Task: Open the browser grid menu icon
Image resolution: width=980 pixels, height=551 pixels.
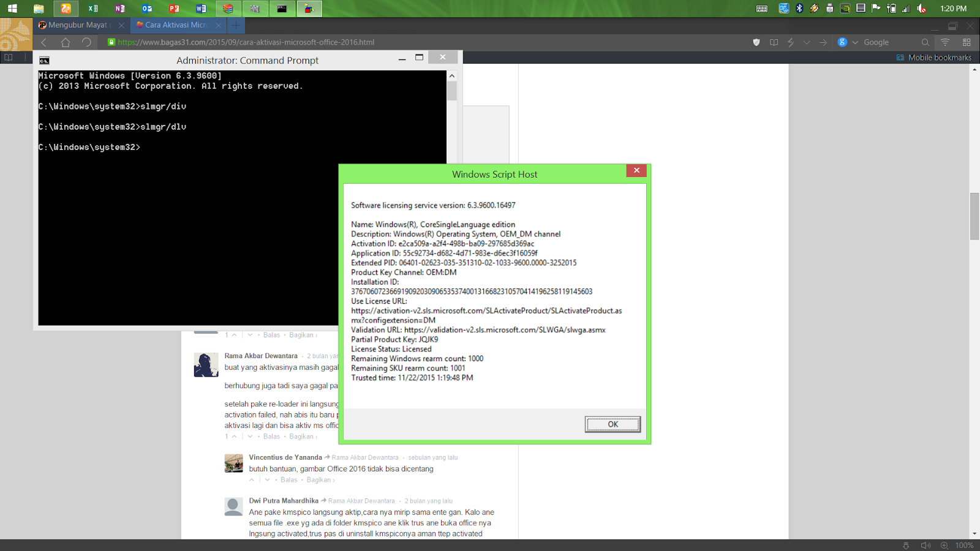Action: click(967, 42)
